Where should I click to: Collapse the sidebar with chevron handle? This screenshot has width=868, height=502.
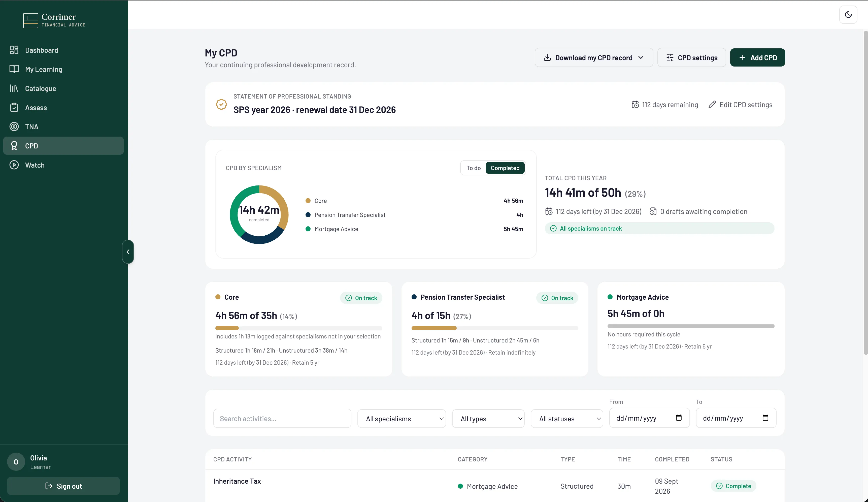coord(128,252)
